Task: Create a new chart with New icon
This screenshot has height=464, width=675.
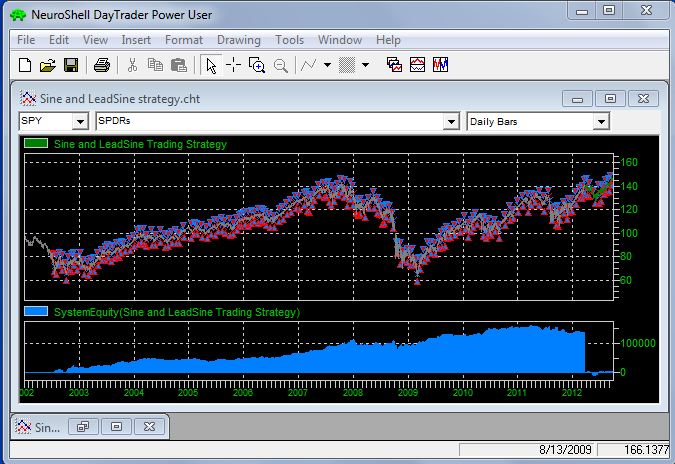Action: (25, 65)
